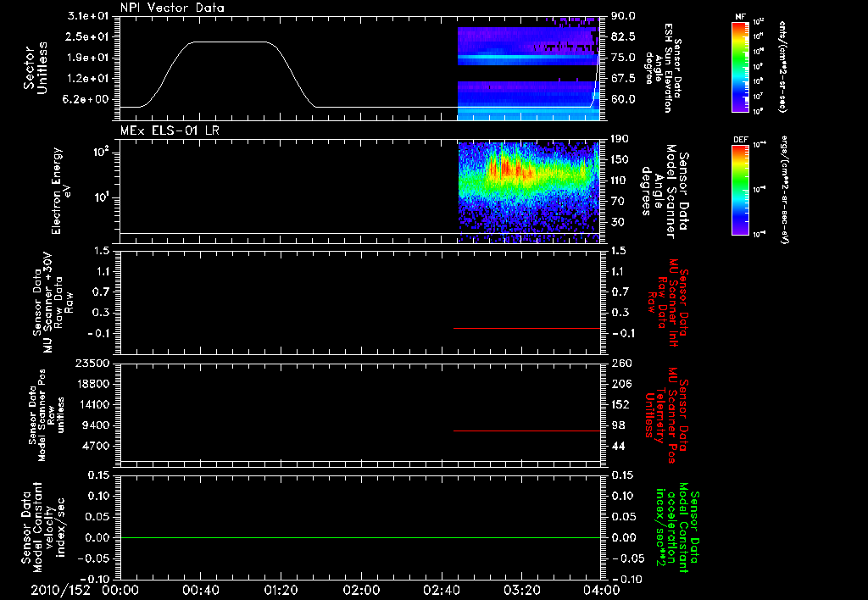
Task: Click the white Model Scanner Angle axis label
Action: pos(665,192)
